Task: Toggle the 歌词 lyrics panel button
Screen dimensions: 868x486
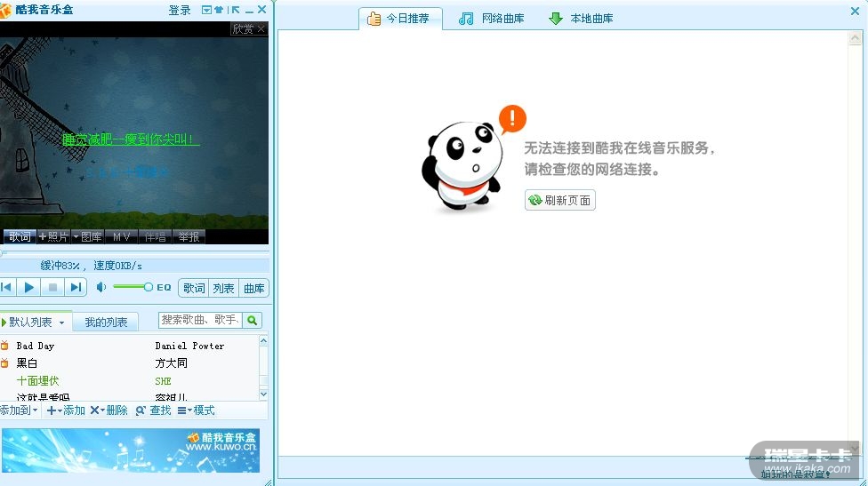Action: pyautogui.click(x=194, y=288)
